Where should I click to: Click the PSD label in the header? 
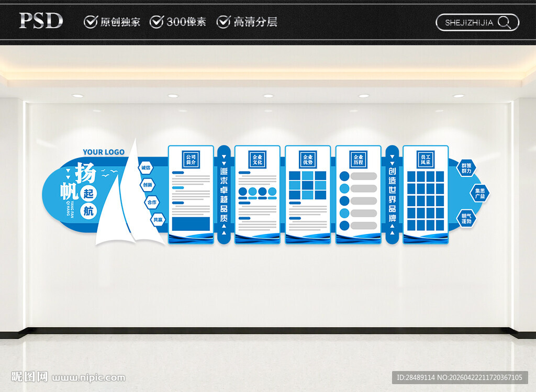(x=41, y=20)
